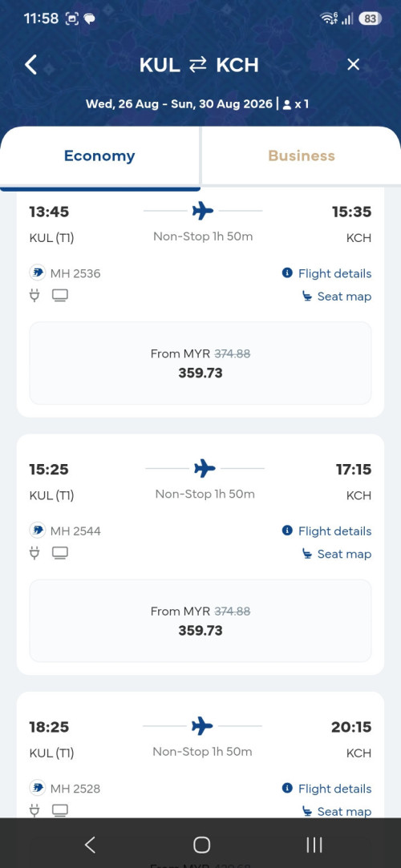Image resolution: width=401 pixels, height=868 pixels.
Task: View Seat map for MH 2544
Action: coord(336,554)
